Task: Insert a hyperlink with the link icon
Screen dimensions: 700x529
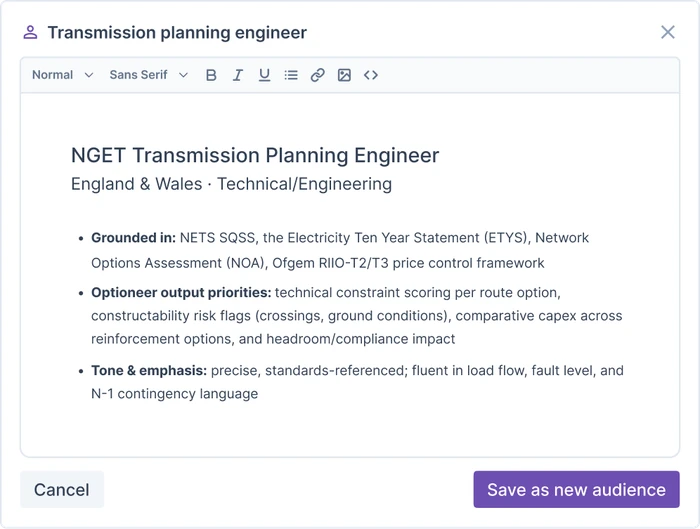Action: point(317,75)
